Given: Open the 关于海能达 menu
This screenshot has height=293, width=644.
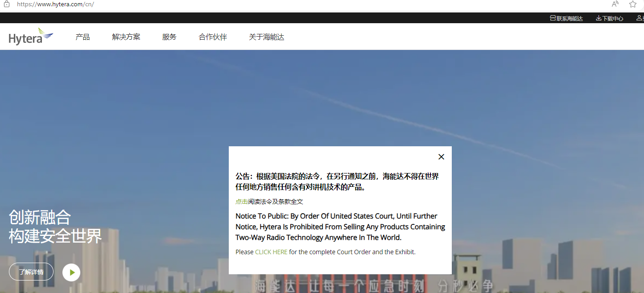Looking at the screenshot, I should (267, 37).
